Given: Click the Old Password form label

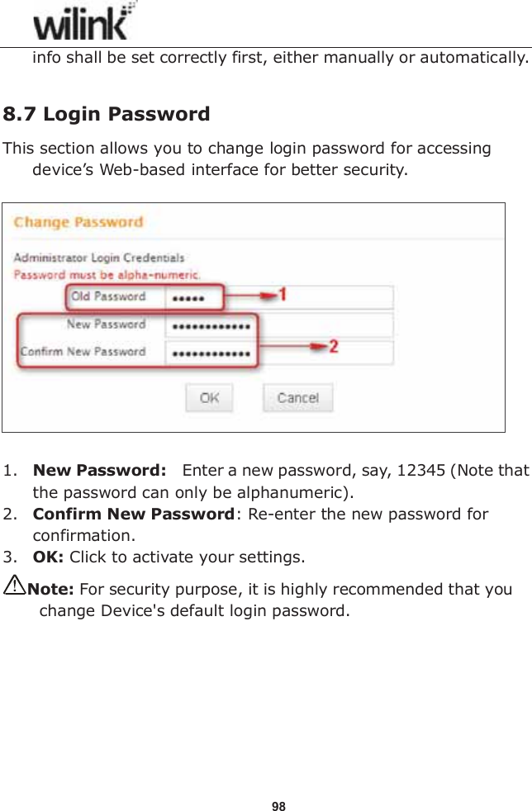Looking at the screenshot, I should coord(107,296).
